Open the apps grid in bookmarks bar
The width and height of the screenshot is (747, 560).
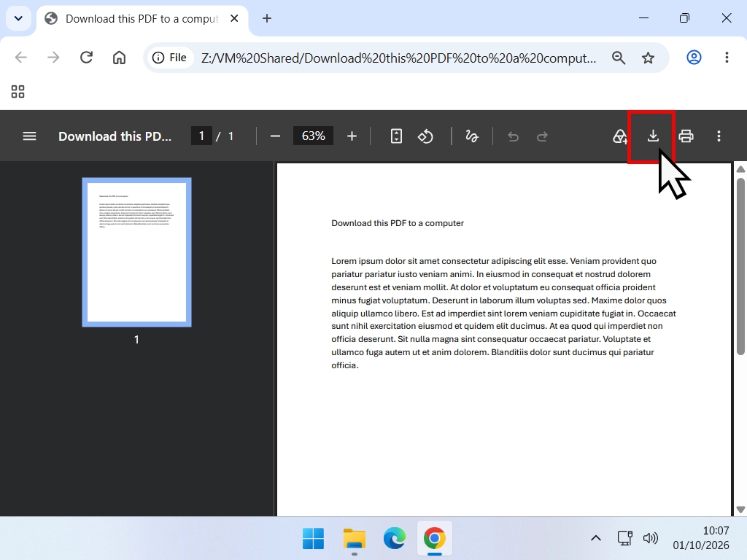[18, 91]
